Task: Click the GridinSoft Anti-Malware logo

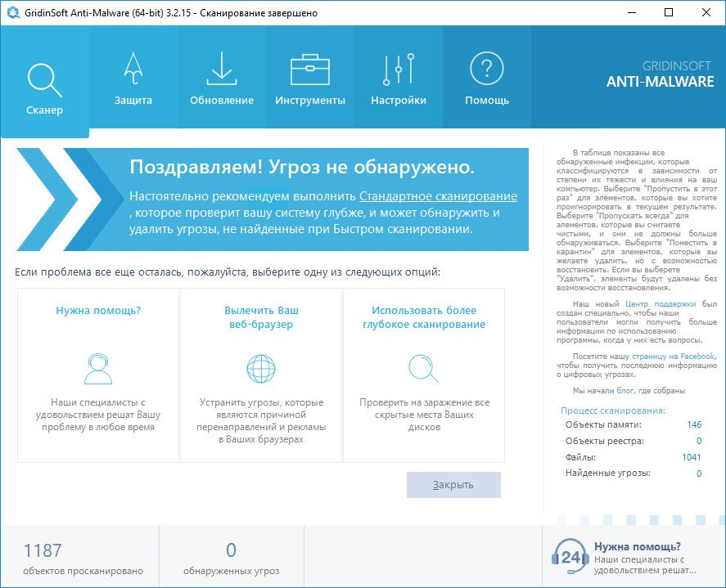Action: click(x=661, y=74)
